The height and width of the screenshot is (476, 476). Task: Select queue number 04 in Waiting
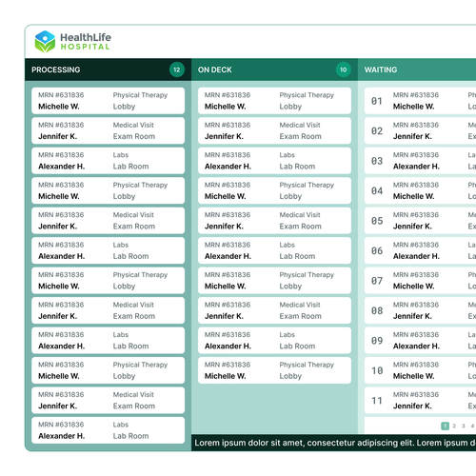click(x=377, y=190)
